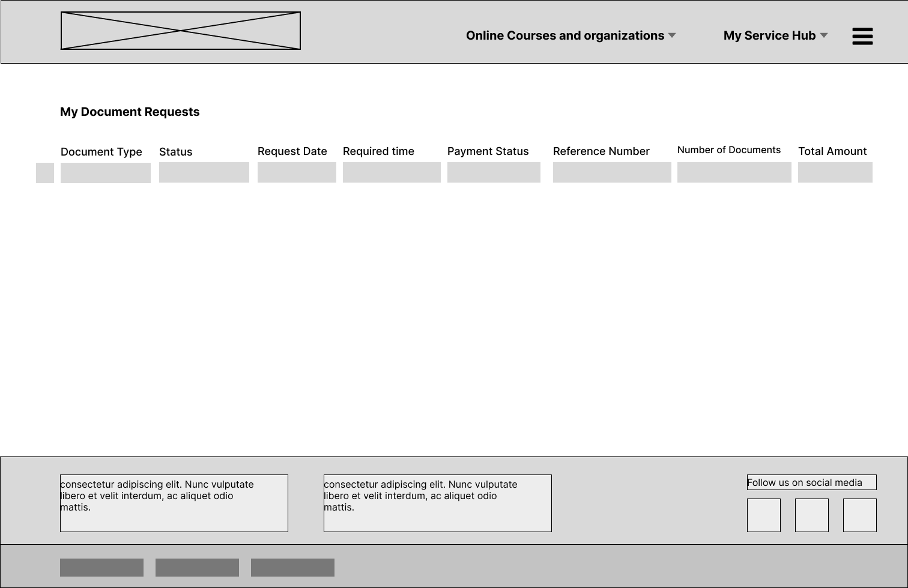Open the hamburger menu icon
Screen dimensions: 908x588
tap(862, 36)
